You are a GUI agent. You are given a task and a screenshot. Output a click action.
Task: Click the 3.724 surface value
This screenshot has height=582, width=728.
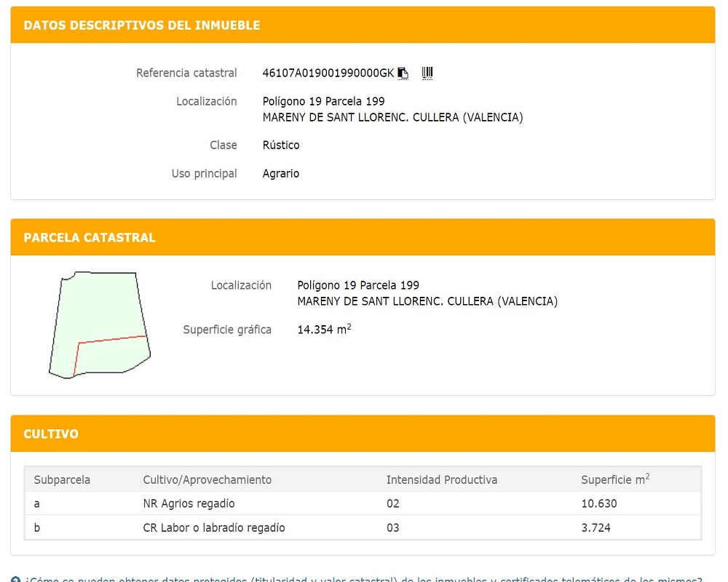click(596, 528)
